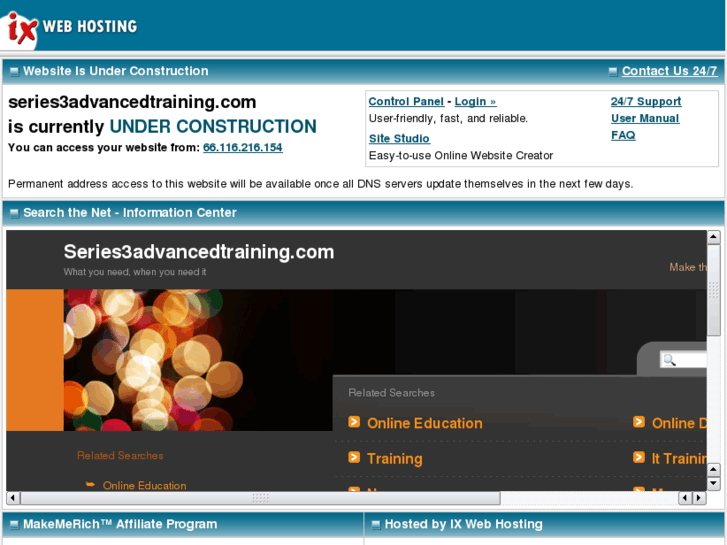Click the arrow icon beside Online D… link
The image size is (727, 545).
coord(639,422)
